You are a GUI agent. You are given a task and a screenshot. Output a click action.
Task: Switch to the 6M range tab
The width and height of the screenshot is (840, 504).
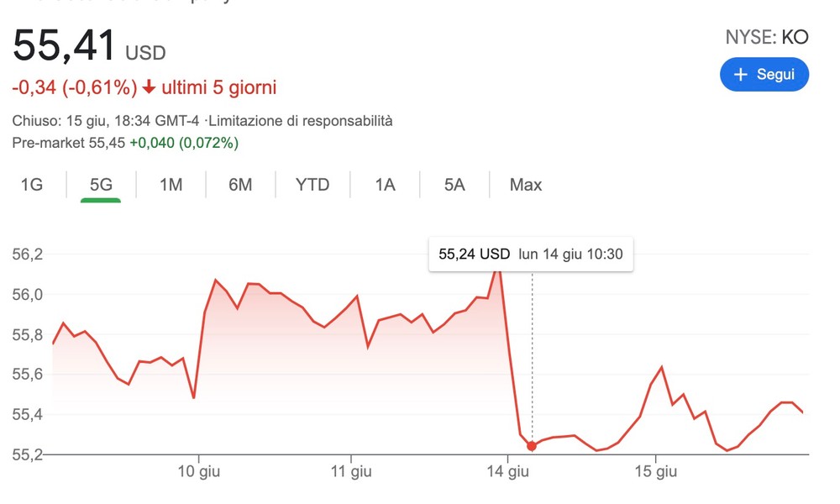tap(240, 185)
